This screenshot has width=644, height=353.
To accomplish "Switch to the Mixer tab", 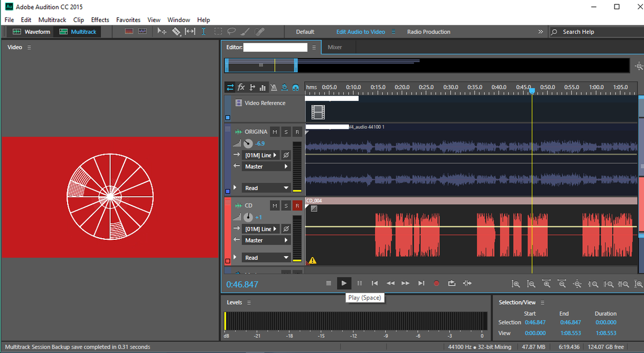I will 335,47.
